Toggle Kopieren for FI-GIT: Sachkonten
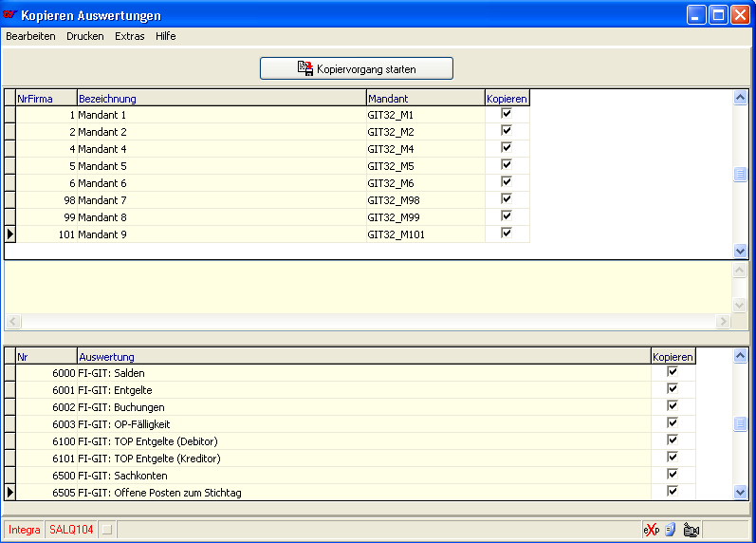 click(x=673, y=475)
